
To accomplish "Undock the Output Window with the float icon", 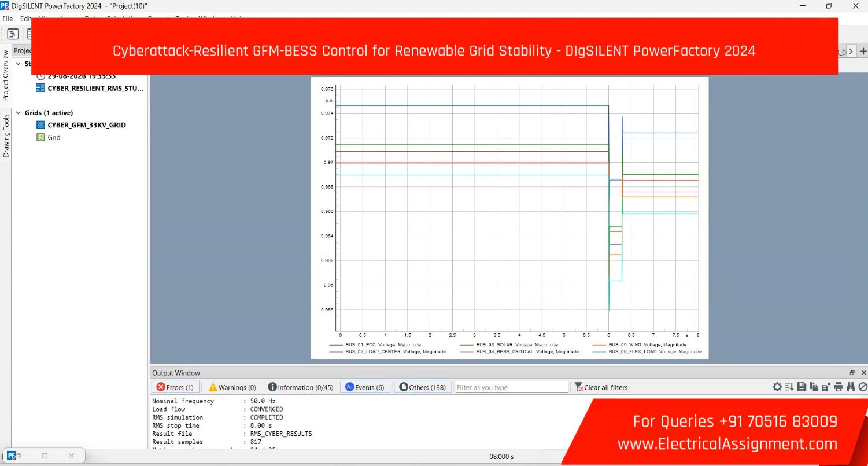I will [852, 373].
